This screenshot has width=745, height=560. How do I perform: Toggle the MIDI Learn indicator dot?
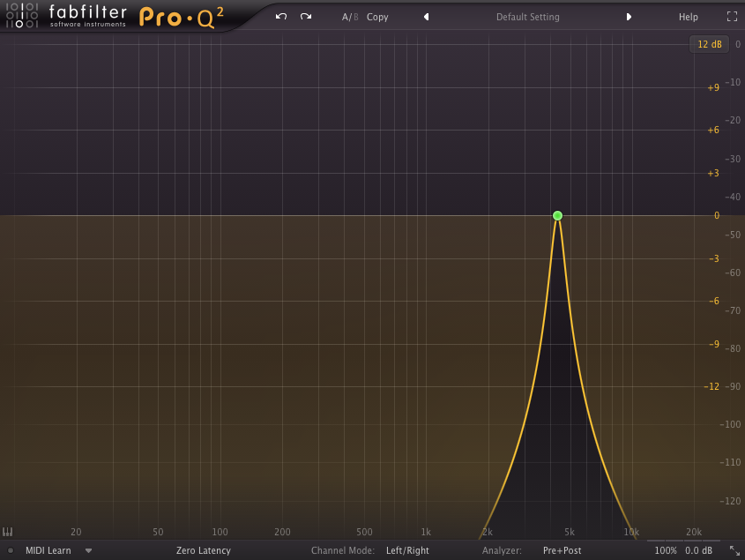pos(11,550)
